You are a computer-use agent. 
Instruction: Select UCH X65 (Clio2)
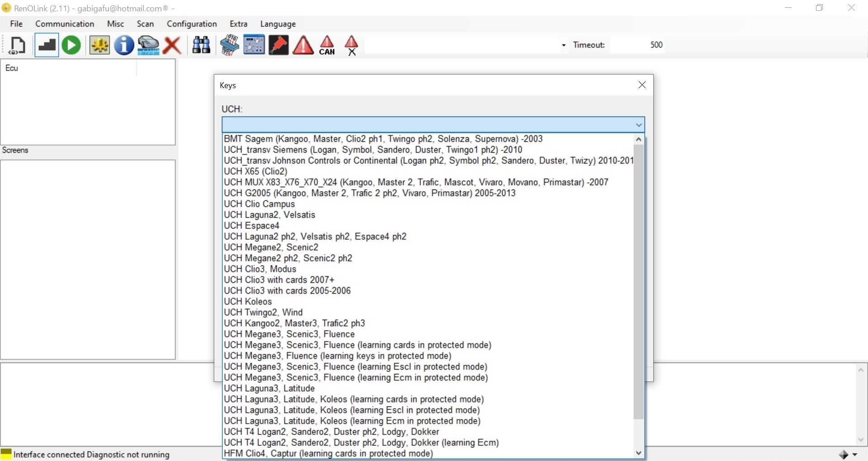pyautogui.click(x=428, y=171)
